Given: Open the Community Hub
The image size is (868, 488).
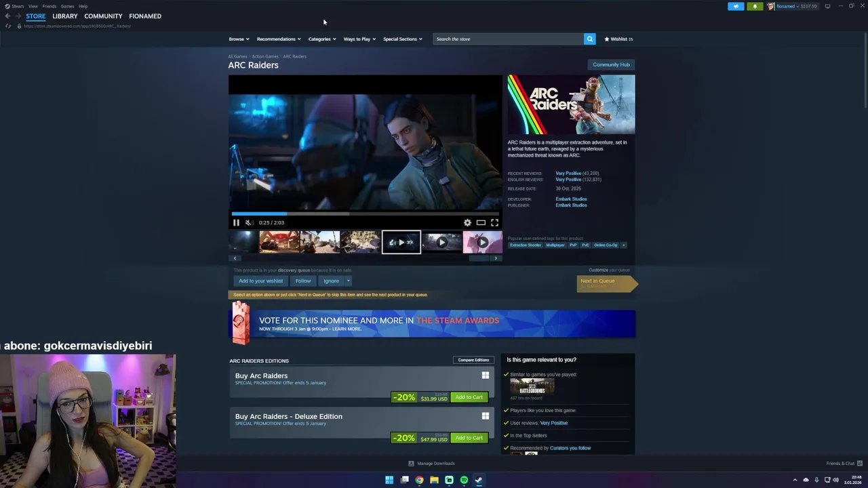Looking at the screenshot, I should click(611, 64).
